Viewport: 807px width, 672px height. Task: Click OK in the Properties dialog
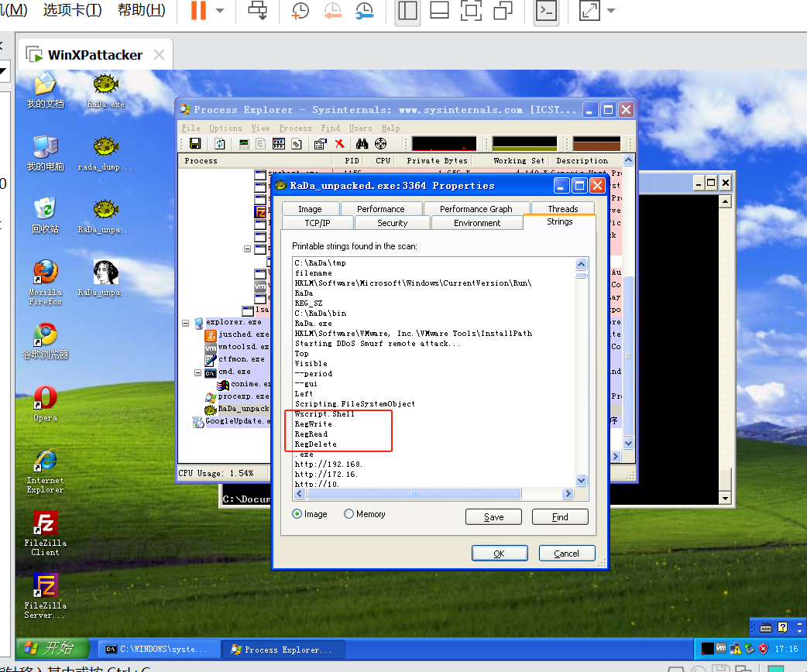500,554
